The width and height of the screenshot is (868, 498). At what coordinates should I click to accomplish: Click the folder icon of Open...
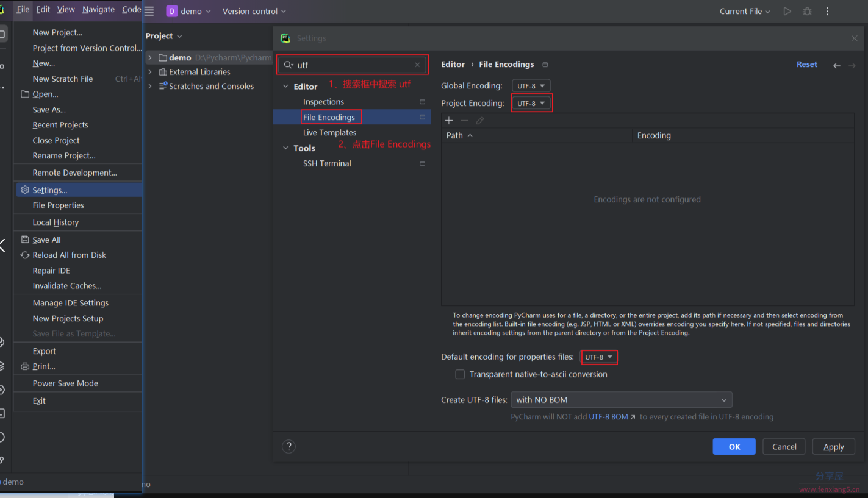coord(25,94)
